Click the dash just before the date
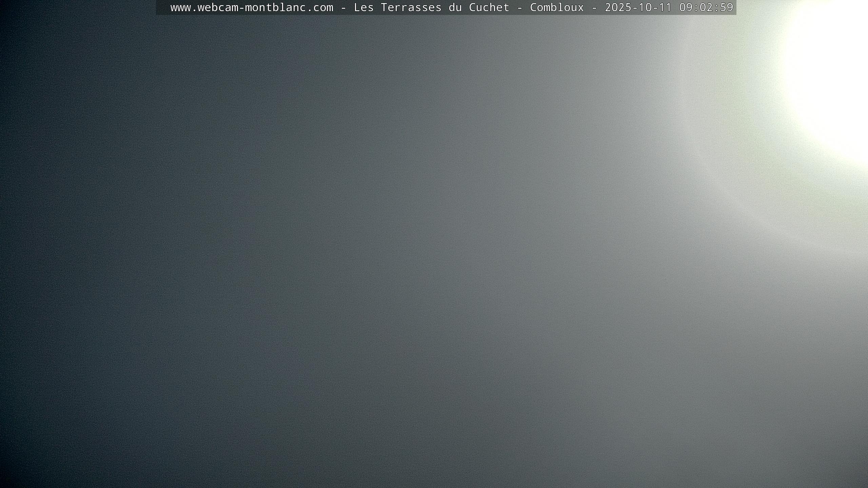The height and width of the screenshot is (488, 868). (x=594, y=7)
